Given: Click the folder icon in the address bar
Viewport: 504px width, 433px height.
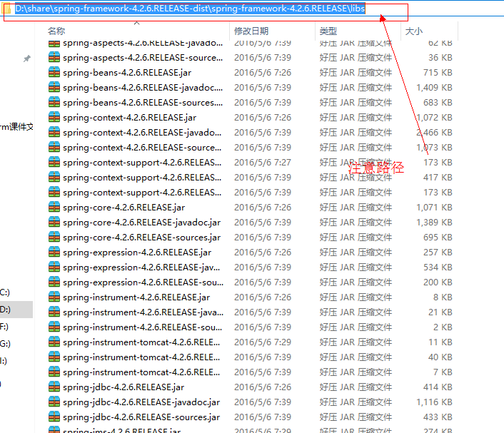Looking at the screenshot, I should pos(6,9).
